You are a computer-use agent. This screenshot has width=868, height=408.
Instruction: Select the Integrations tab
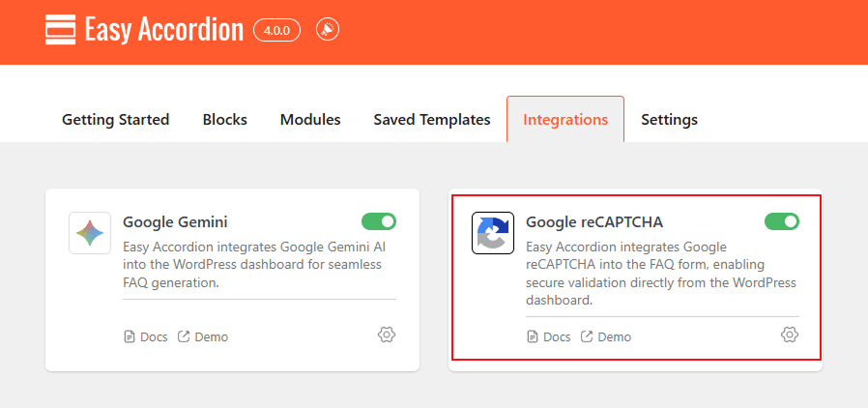pyautogui.click(x=565, y=120)
